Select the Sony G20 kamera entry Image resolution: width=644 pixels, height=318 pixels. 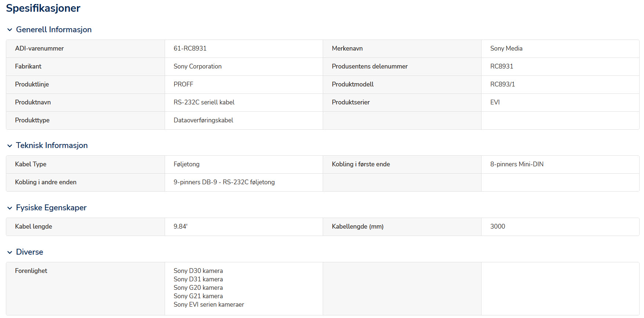click(198, 288)
